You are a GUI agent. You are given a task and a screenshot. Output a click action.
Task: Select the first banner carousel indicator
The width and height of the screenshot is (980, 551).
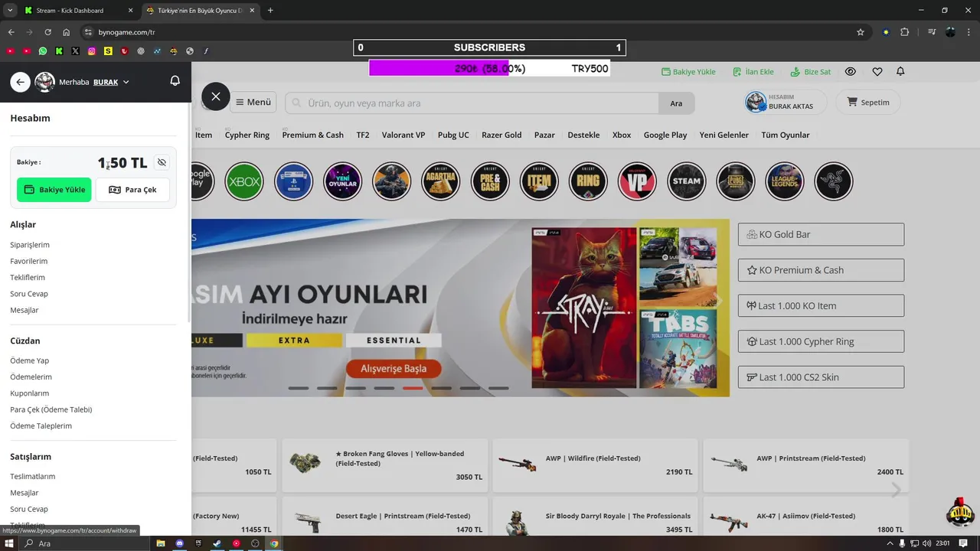[x=299, y=388]
